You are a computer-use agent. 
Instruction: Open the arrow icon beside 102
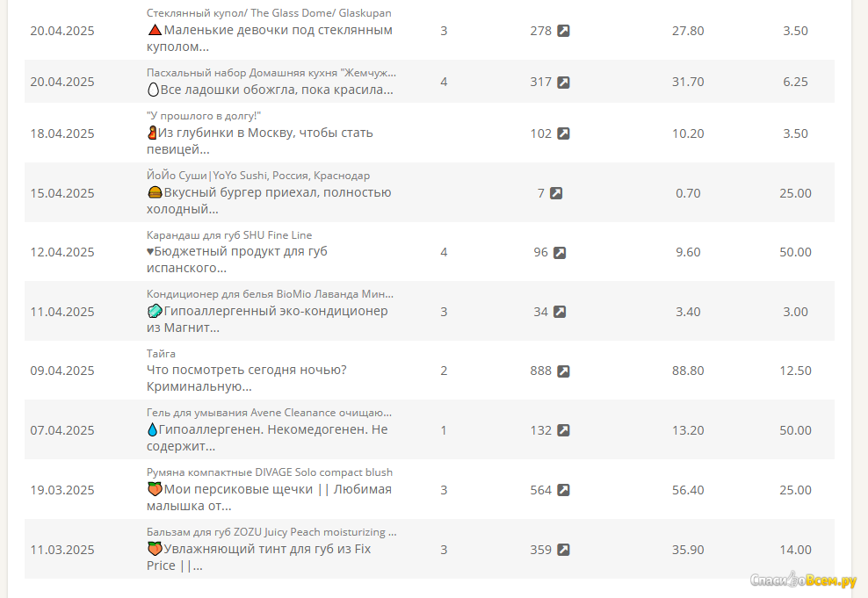coord(563,133)
